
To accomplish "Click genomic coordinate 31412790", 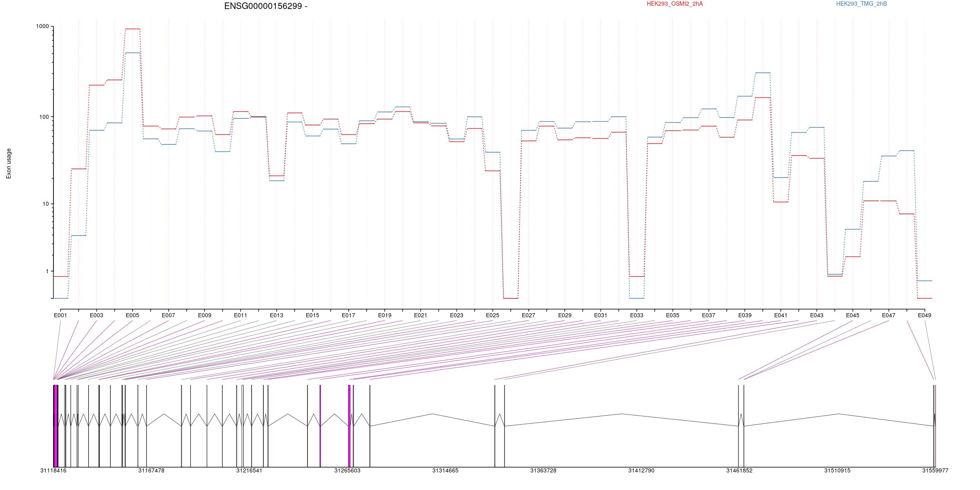I will click(x=641, y=470).
